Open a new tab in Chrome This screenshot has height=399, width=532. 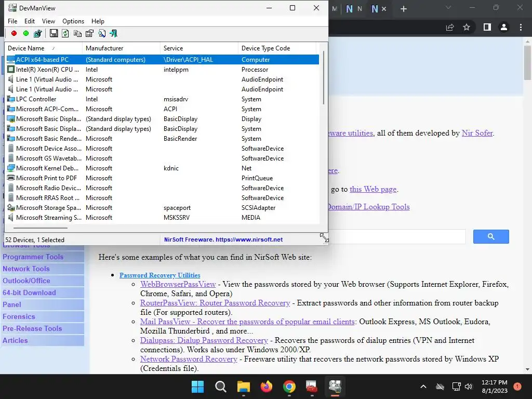coord(403,9)
